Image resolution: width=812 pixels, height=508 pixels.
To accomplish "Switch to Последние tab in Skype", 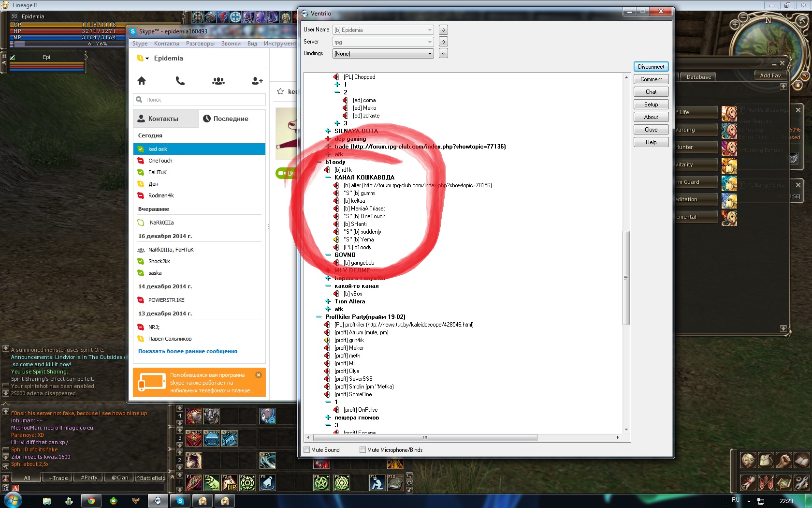I will point(232,119).
